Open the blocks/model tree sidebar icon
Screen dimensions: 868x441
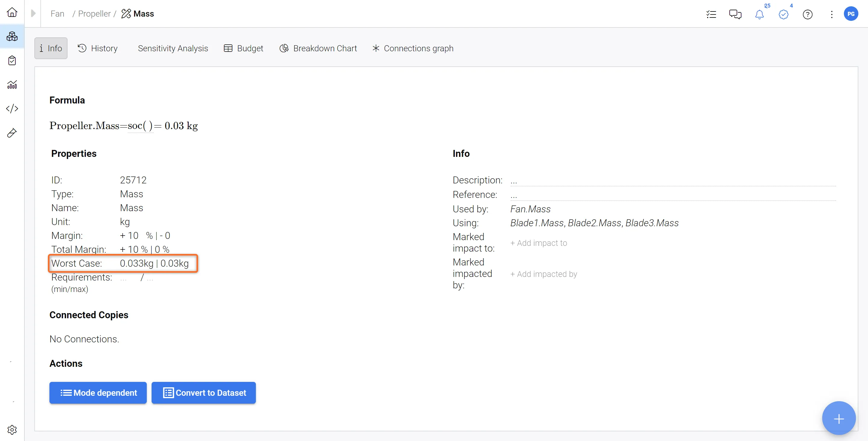click(12, 36)
